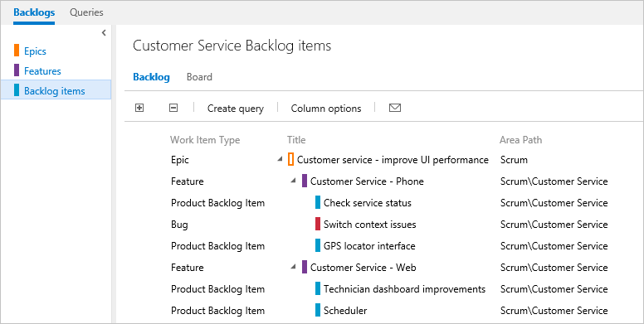Click Area Path cell of Scheduler row
644x324 pixels.
point(554,311)
